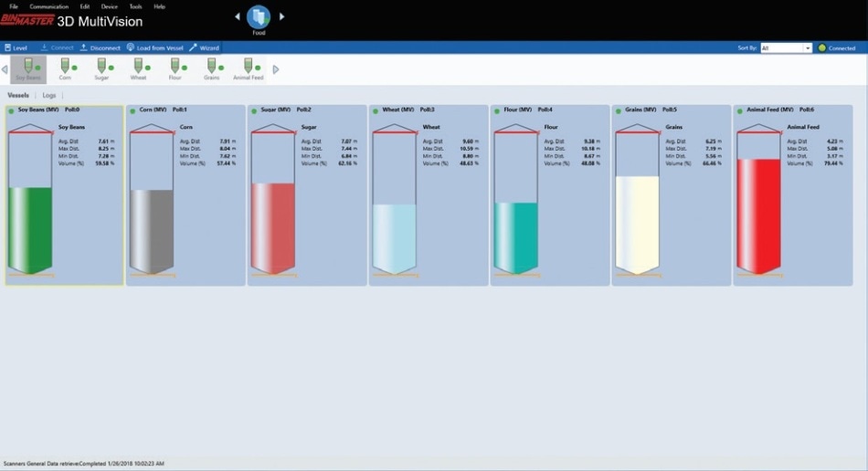The width and height of the screenshot is (868, 471).
Task: Switch to the Logs tab
Action: (x=49, y=95)
